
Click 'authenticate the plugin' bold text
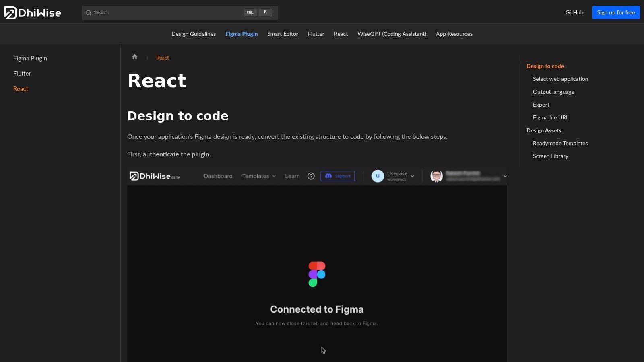click(176, 154)
